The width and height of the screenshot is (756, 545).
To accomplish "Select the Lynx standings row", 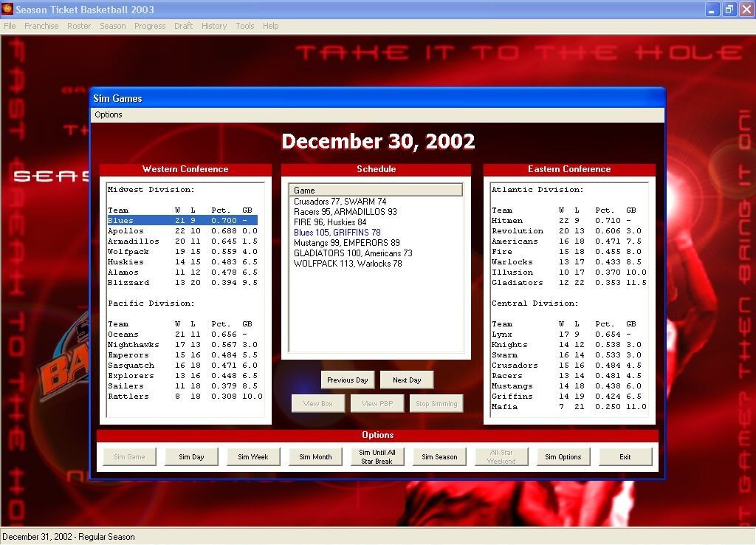I will (x=569, y=335).
